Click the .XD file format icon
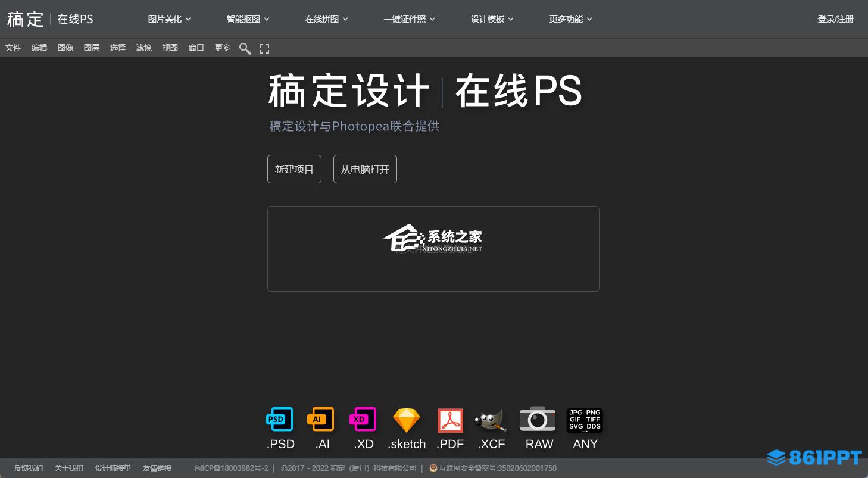The height and width of the screenshot is (478, 868). (363, 420)
